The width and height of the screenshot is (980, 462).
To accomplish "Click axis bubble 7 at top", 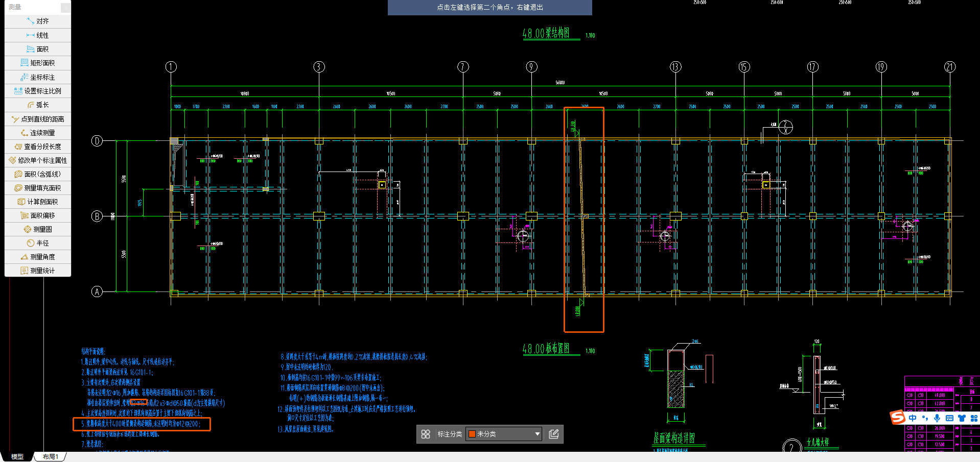I will pyautogui.click(x=463, y=67).
